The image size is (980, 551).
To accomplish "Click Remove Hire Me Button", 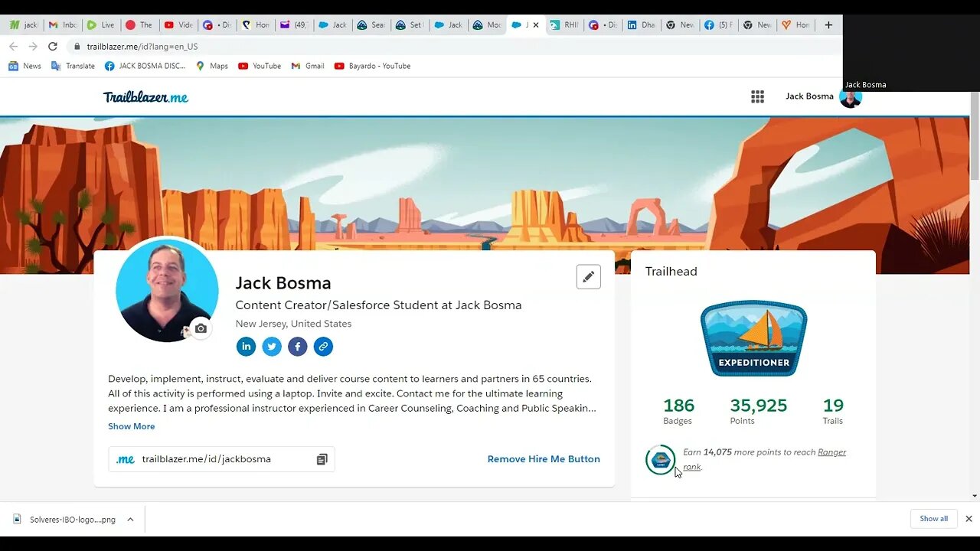I will [x=544, y=459].
